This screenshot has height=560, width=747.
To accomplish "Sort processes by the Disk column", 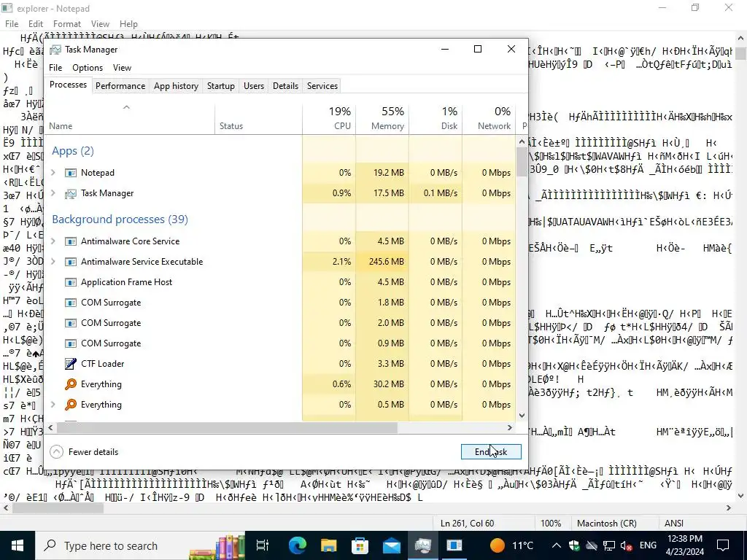I will click(436, 118).
